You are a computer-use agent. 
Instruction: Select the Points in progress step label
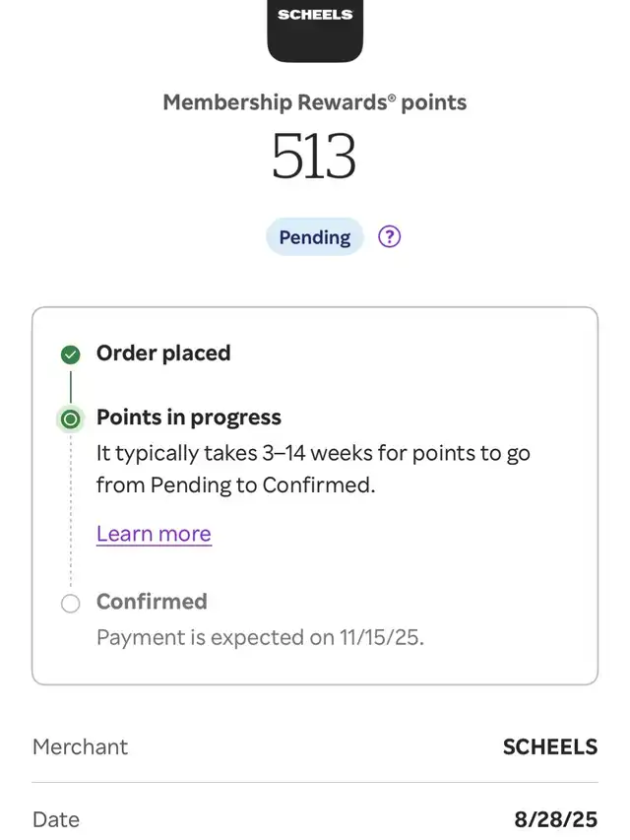(x=189, y=418)
